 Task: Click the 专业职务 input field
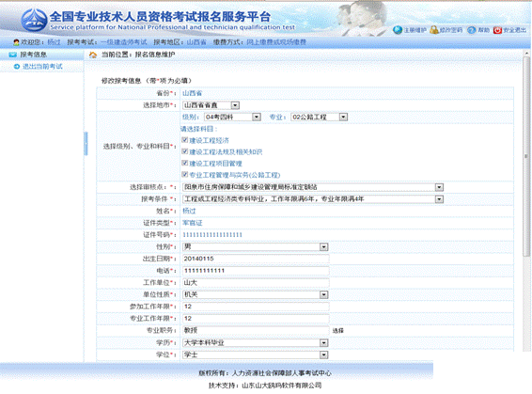click(x=256, y=331)
